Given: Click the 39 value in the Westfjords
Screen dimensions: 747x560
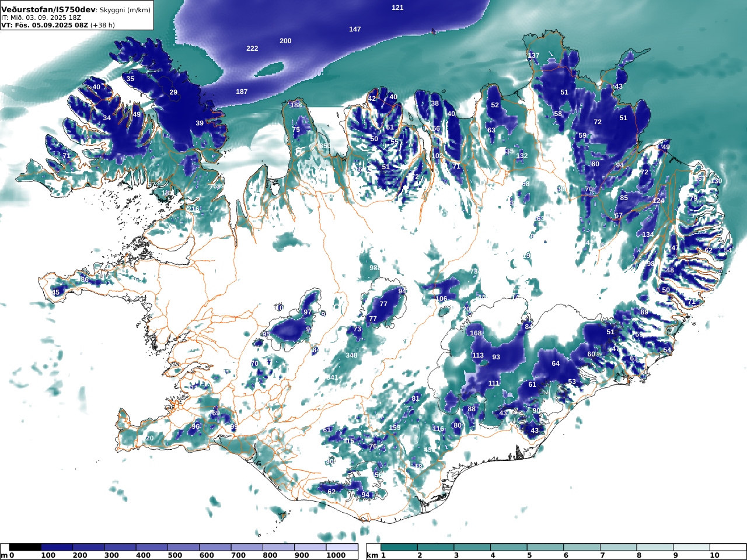Looking at the screenshot, I should 200,123.
